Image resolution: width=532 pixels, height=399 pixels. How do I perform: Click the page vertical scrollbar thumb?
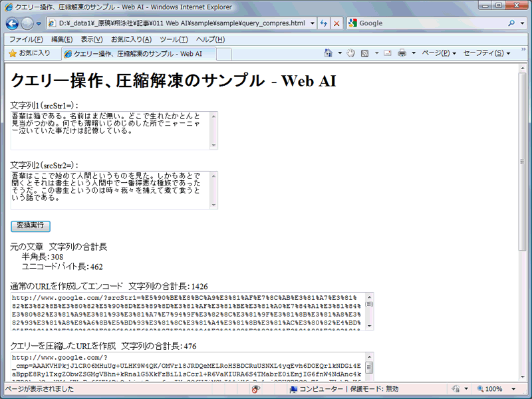click(522, 161)
